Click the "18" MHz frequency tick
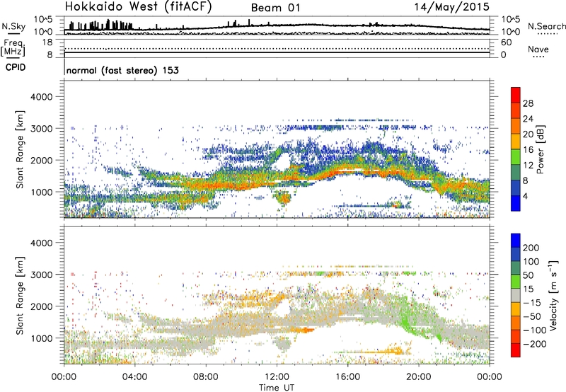The image size is (566, 392). coord(47,42)
